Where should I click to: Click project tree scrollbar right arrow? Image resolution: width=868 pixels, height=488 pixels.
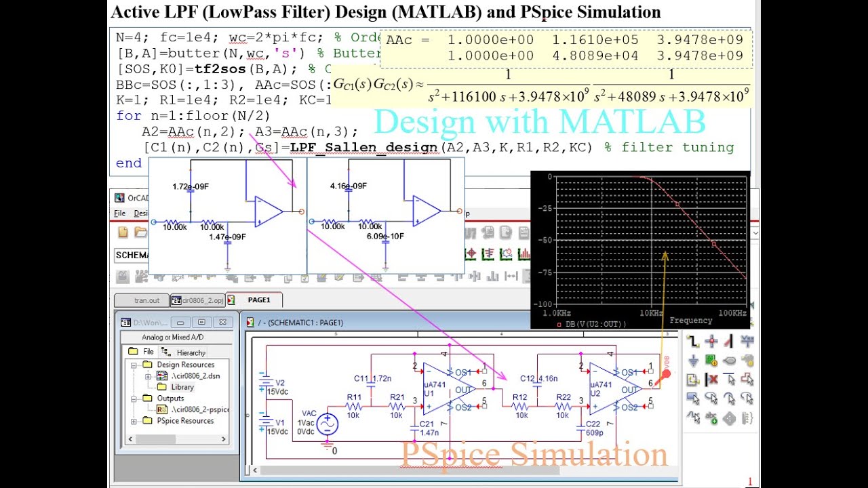point(223,439)
